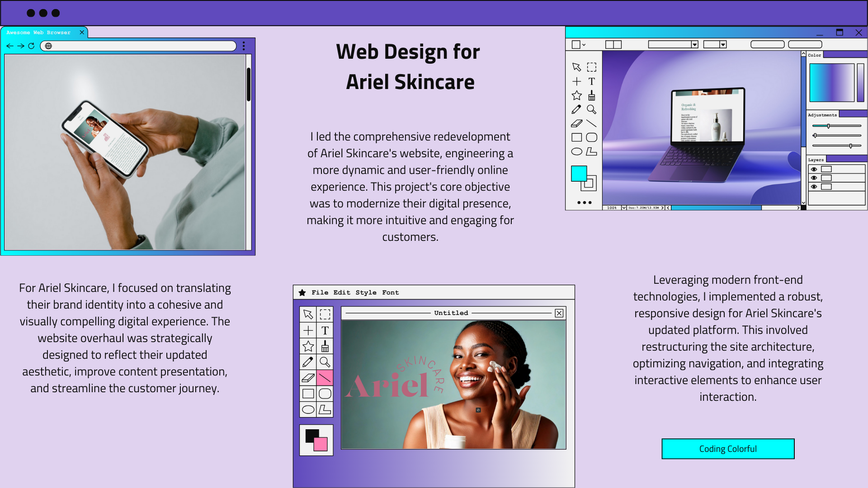Go forward in the Awesome Web Browser

click(x=21, y=46)
